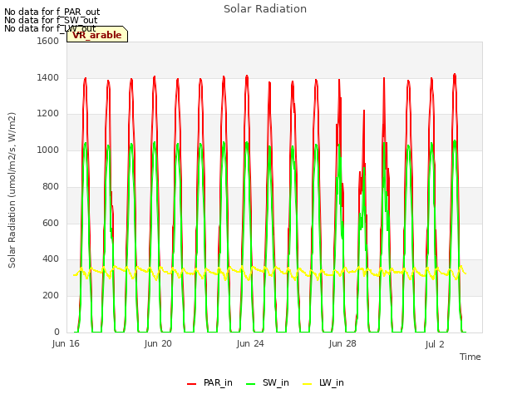Click the y-axis label Solar Radiation (umol/m2/s, W/m2)

12,190
